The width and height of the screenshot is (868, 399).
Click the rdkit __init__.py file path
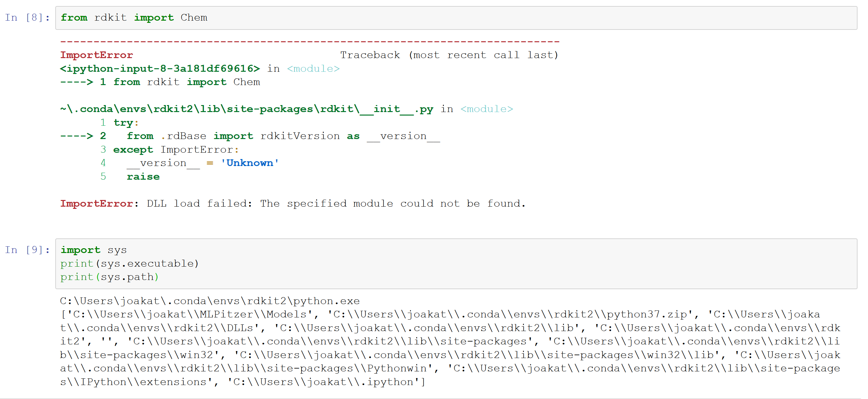click(x=247, y=109)
